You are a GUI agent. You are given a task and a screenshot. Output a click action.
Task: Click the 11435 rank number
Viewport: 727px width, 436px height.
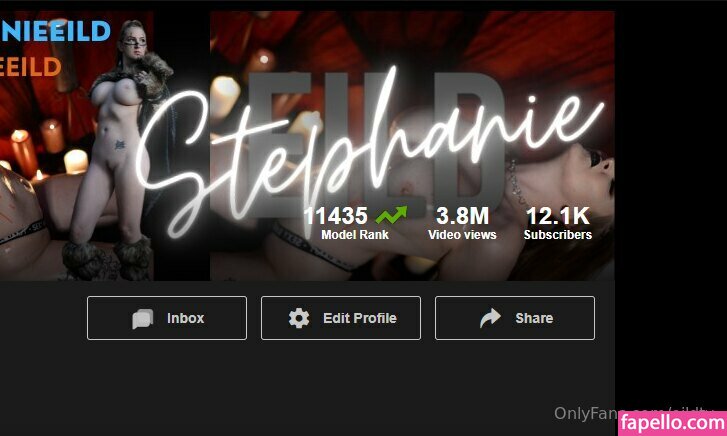(x=336, y=216)
